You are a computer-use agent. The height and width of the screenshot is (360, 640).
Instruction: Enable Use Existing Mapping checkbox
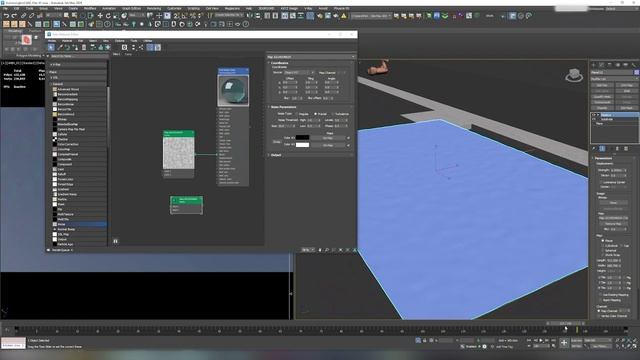point(601,295)
